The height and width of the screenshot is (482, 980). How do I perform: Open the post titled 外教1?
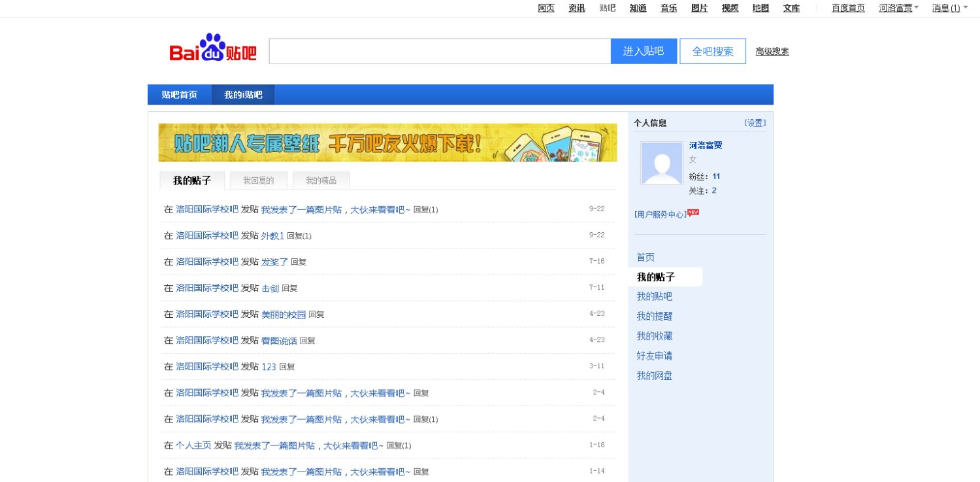click(272, 235)
